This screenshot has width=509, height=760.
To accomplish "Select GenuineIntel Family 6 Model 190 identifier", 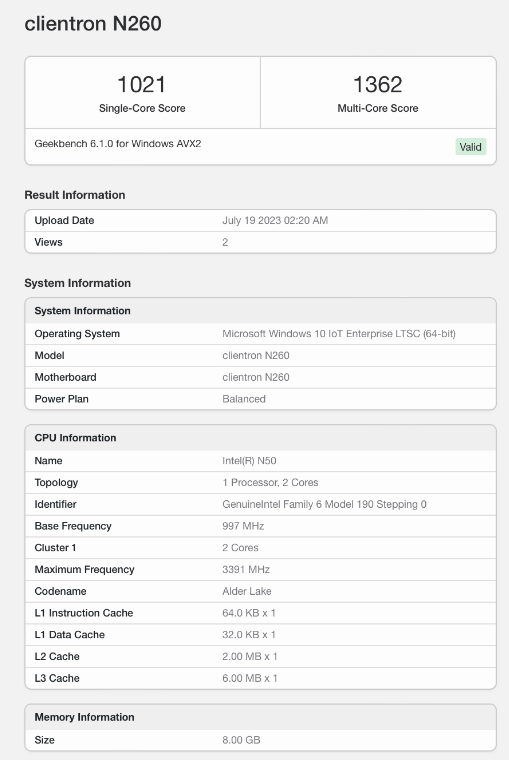I will point(324,504).
